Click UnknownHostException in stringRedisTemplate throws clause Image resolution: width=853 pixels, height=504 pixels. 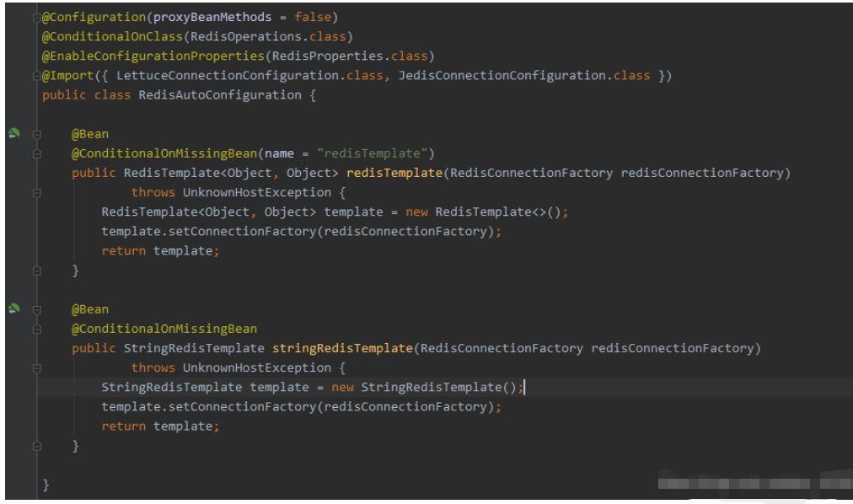click(x=257, y=368)
